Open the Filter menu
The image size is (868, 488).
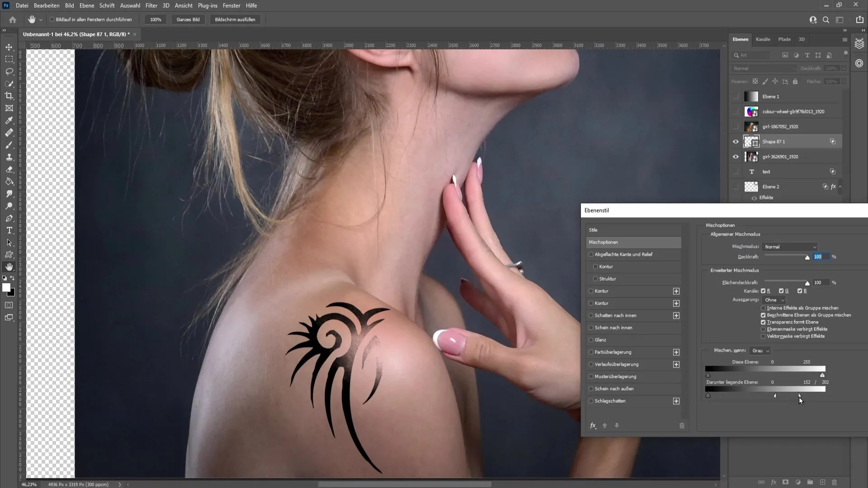[x=151, y=5]
